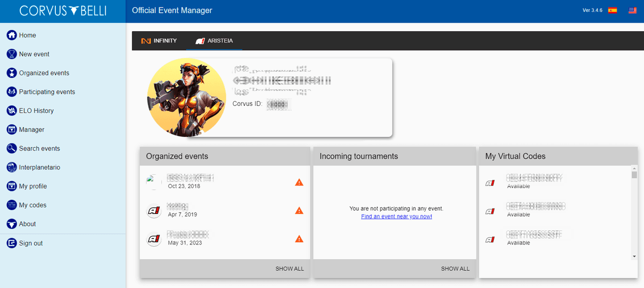This screenshot has width=644, height=288.
Task: Select the event dated Apr 7, 2019
Action: click(225, 211)
